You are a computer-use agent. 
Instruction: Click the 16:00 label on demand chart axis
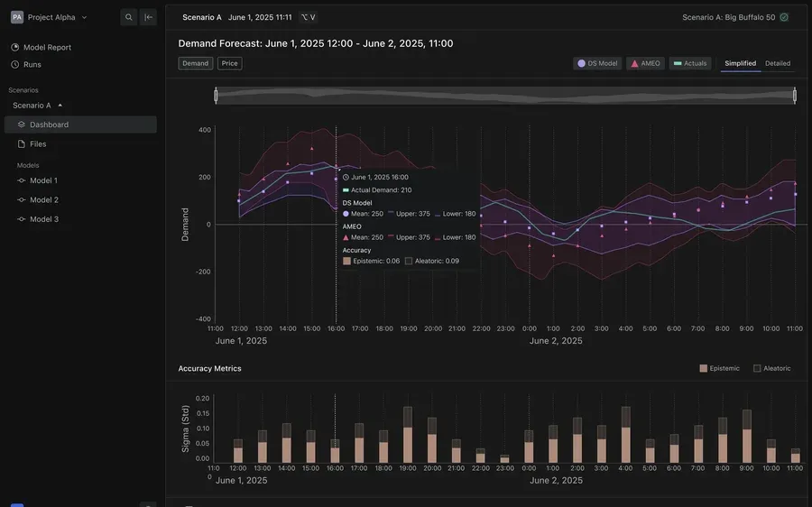337,328
